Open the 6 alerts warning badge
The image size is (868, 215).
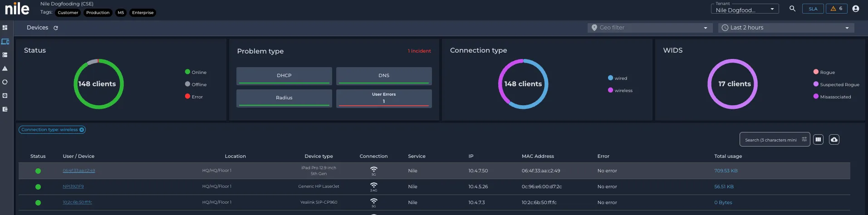point(836,9)
